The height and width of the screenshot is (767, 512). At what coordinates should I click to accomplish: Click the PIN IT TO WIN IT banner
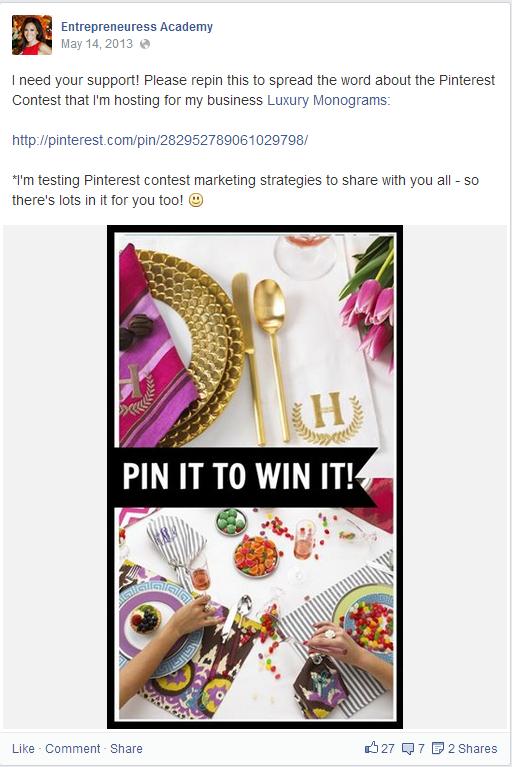pyautogui.click(x=240, y=476)
